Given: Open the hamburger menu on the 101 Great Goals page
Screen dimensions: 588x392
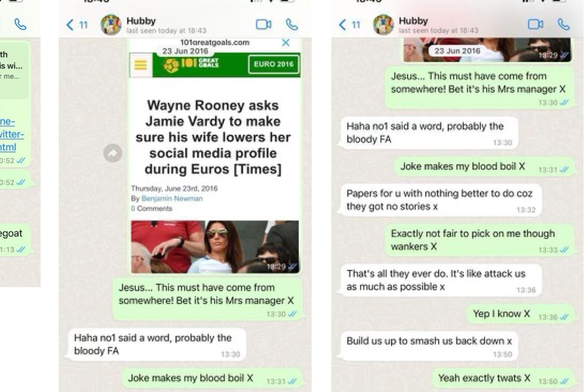Looking at the screenshot, I should pyautogui.click(x=141, y=65).
